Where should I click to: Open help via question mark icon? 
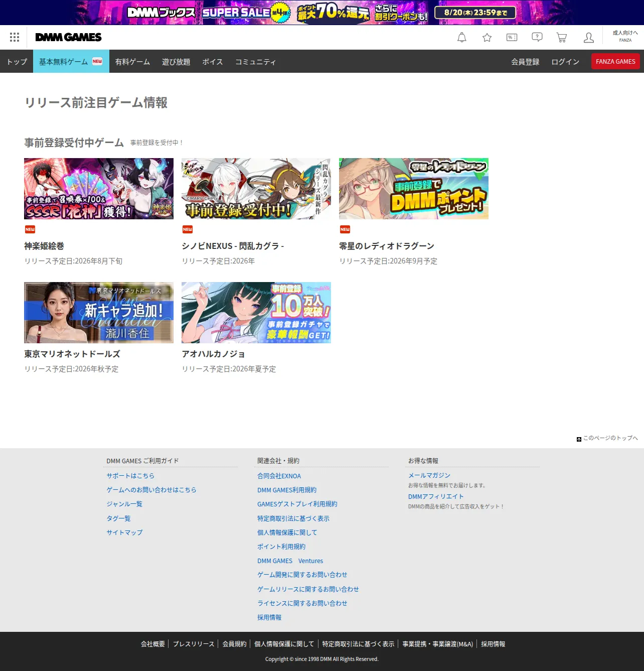tap(537, 37)
